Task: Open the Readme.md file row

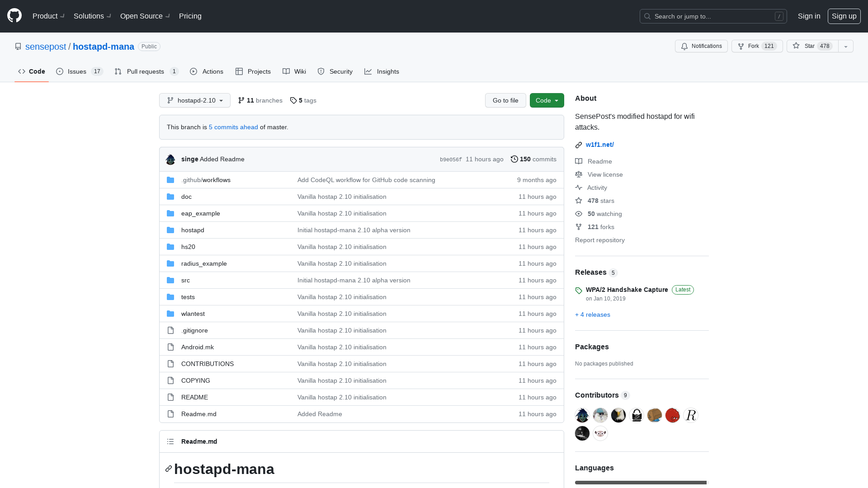Action: 362,414
